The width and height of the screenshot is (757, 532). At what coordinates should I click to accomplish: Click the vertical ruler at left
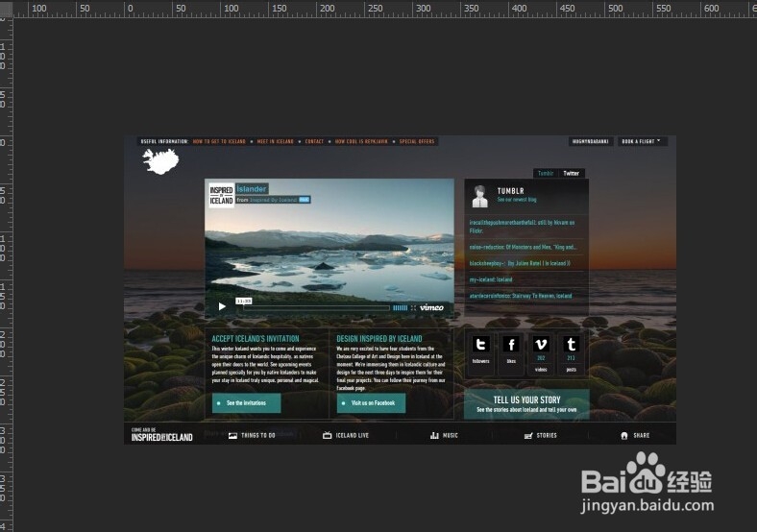point(6,276)
